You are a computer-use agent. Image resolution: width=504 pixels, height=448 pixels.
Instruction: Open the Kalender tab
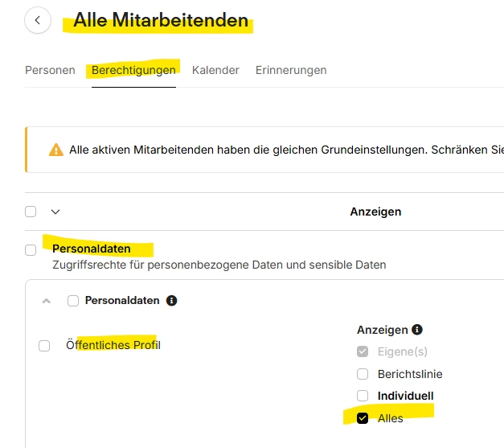[x=215, y=70]
